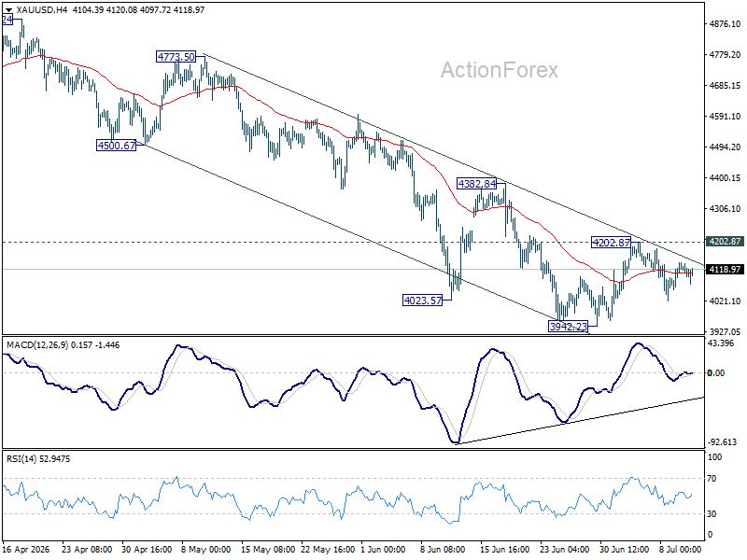The width and height of the screenshot is (747, 560).
Task: Select the 4591.10 price axis value
Action: pos(726,116)
